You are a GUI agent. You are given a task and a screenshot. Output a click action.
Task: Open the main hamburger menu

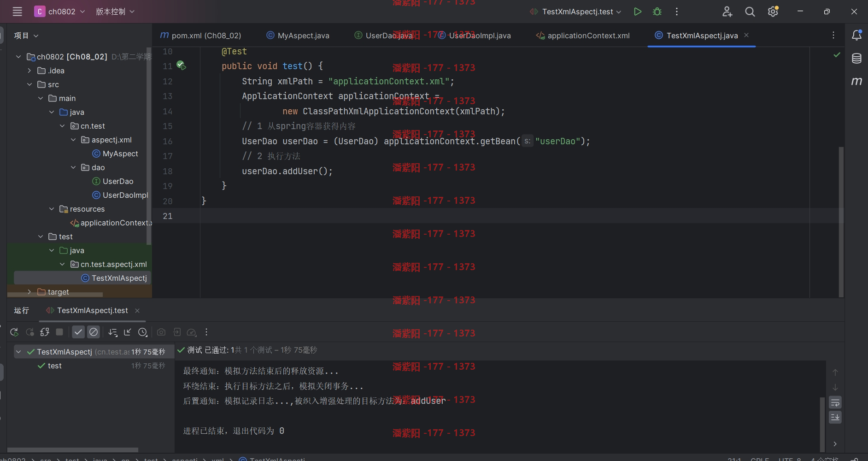pyautogui.click(x=17, y=12)
